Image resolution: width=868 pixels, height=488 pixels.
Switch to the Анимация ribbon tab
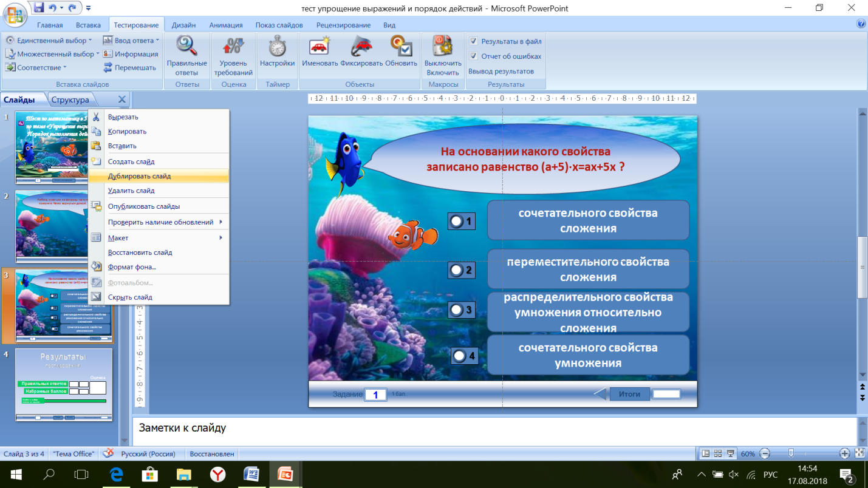226,25
